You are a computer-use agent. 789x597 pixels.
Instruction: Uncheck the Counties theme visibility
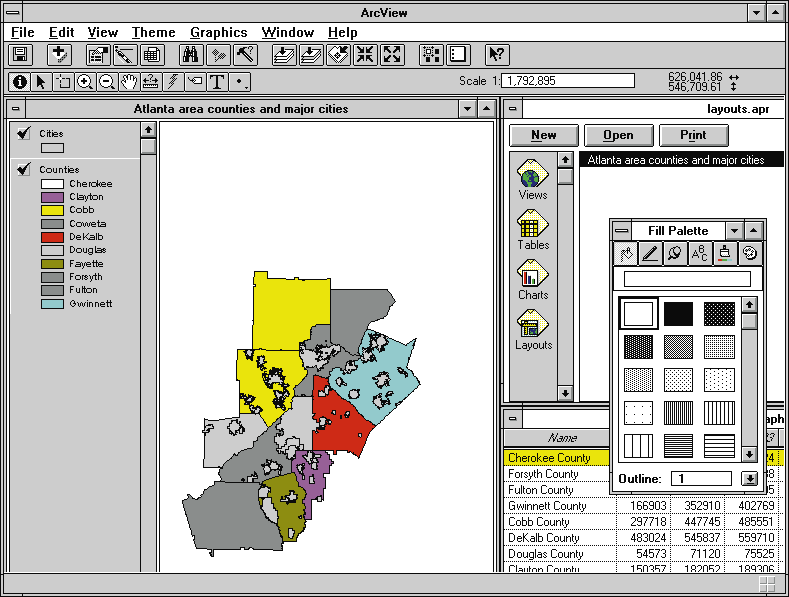(x=23, y=170)
